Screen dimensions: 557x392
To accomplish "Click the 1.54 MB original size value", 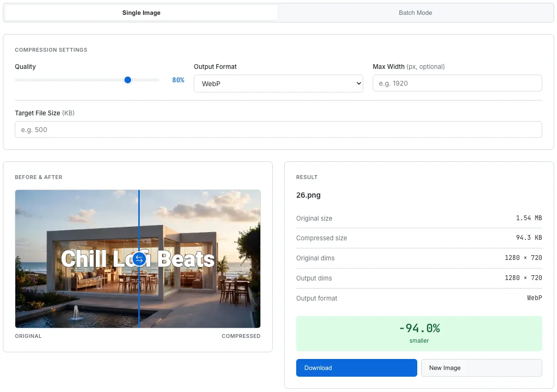I will 529,218.
